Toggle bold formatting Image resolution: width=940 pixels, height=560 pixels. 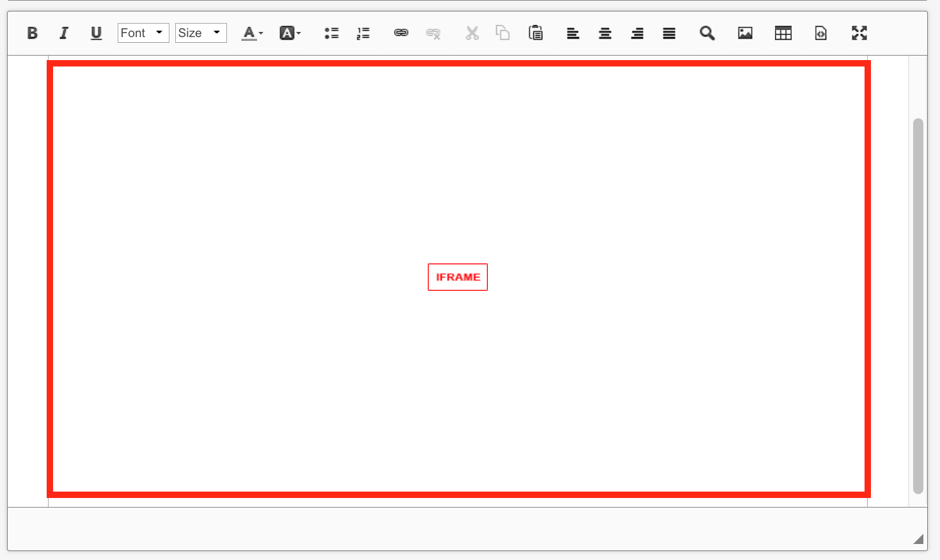click(32, 33)
